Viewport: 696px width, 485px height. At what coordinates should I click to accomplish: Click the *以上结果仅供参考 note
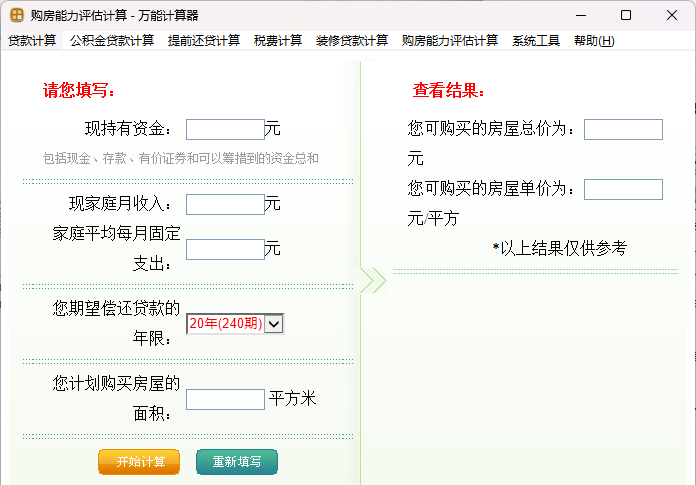pos(560,248)
